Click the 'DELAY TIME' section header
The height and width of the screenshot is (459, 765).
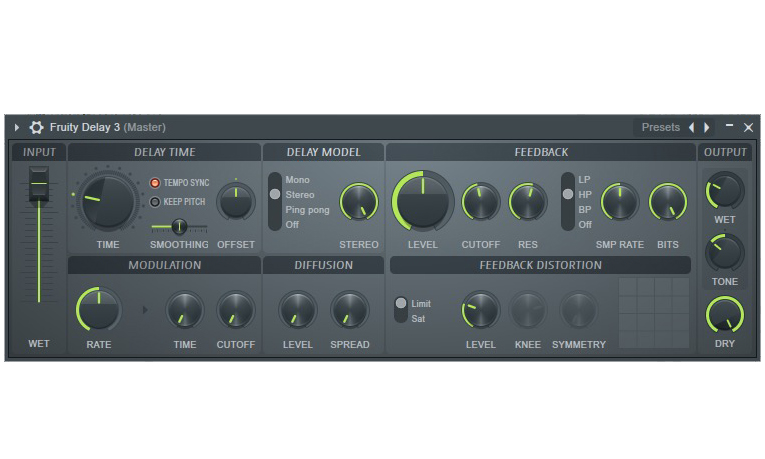[x=164, y=152]
